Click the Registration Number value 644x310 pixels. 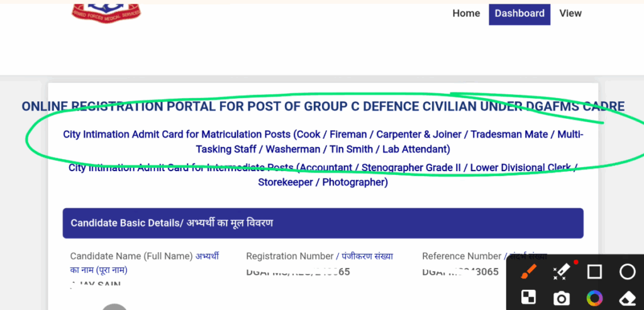(297, 272)
